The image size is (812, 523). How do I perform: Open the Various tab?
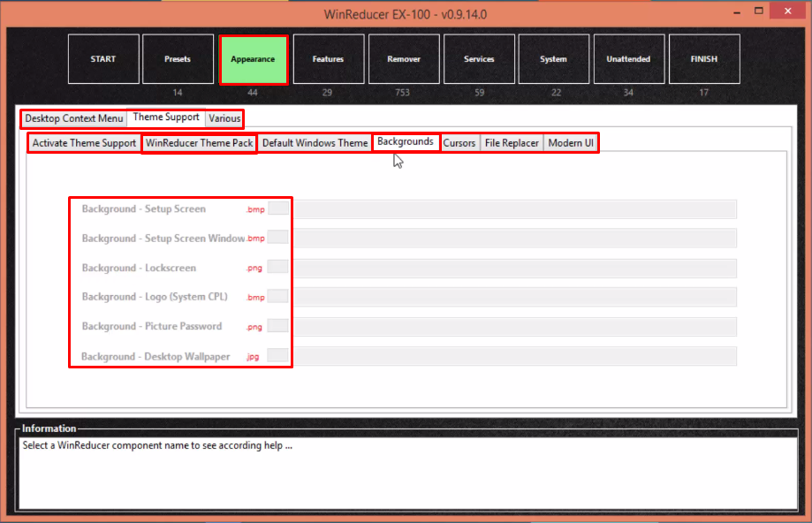pyautogui.click(x=224, y=118)
